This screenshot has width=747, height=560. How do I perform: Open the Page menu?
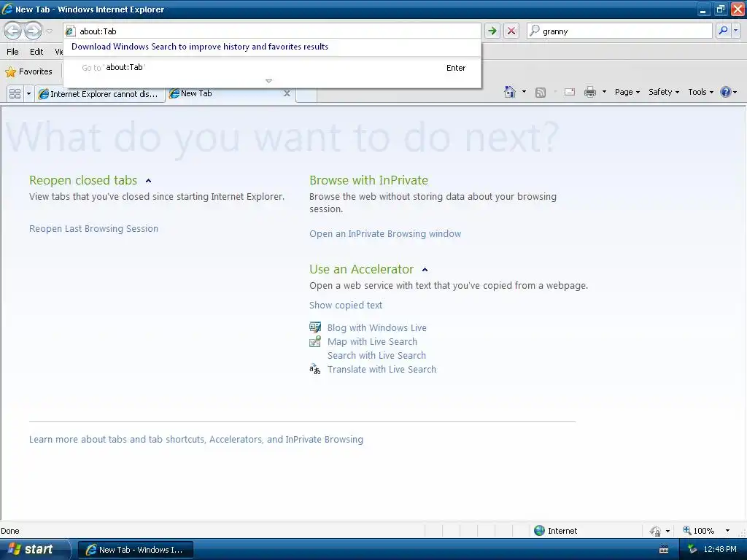point(627,92)
